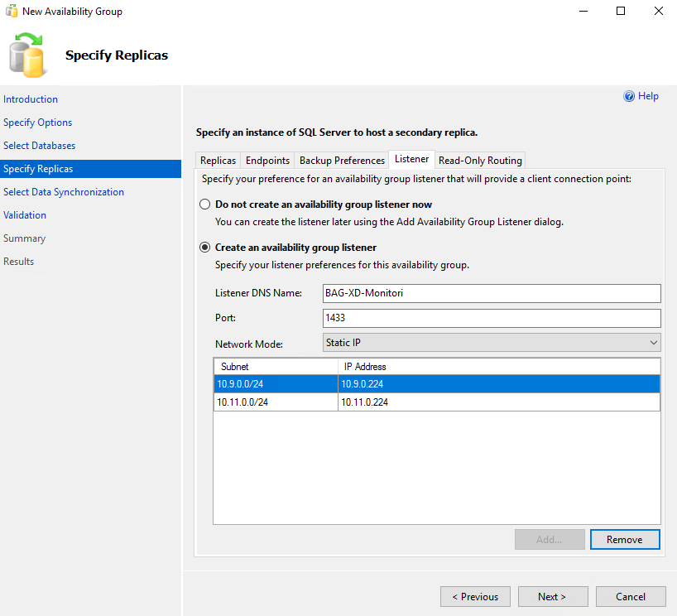Open the Specify Options page

coord(37,123)
